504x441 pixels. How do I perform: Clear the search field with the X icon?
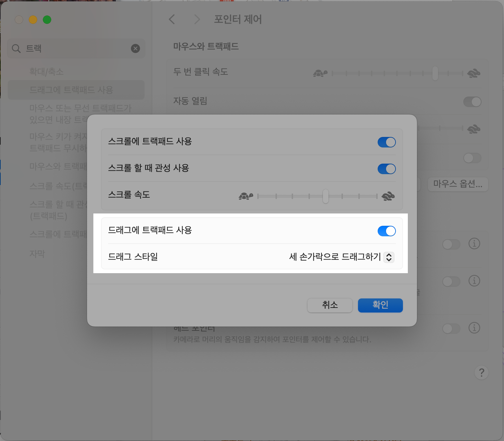pyautogui.click(x=135, y=48)
